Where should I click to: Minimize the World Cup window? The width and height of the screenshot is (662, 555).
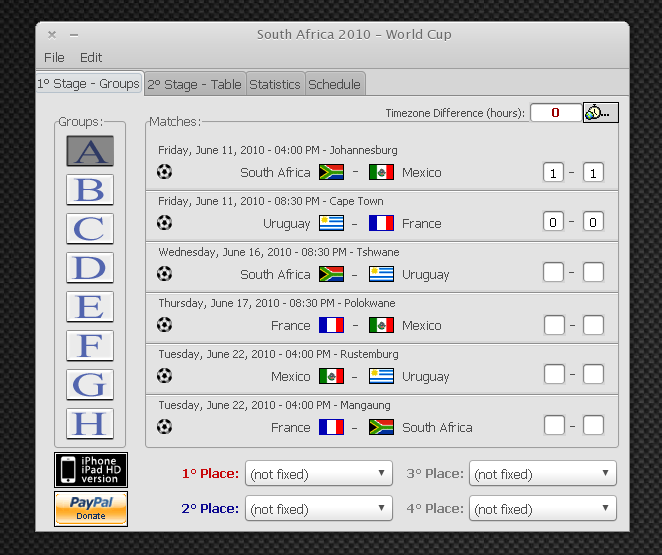point(74,35)
